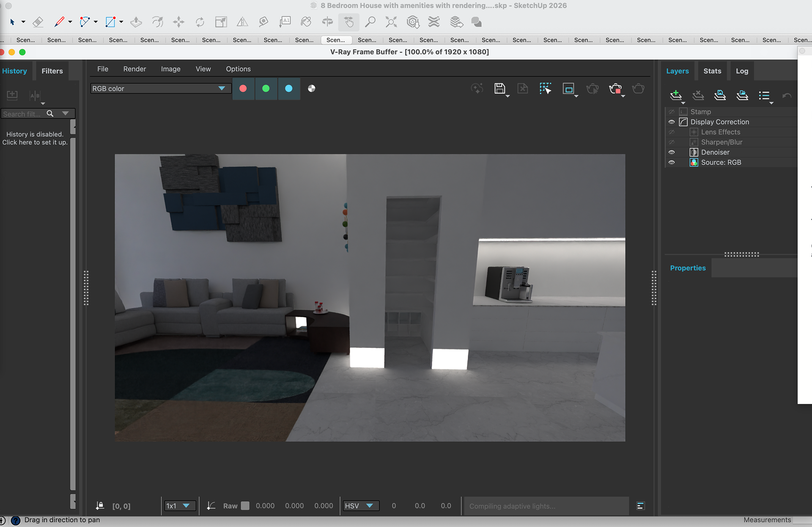Screen dimensions: 812x527
Task: Hide the Denoiser layer
Action: [671, 152]
